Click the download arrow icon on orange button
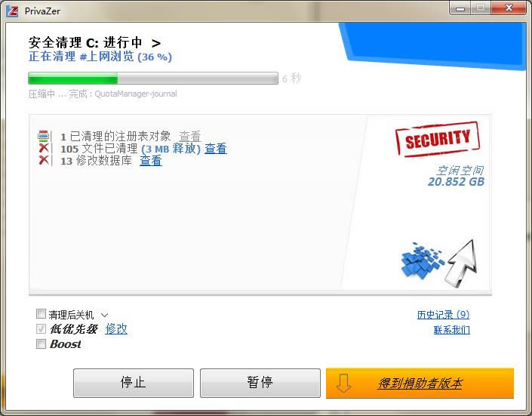The image size is (532, 416). [343, 383]
